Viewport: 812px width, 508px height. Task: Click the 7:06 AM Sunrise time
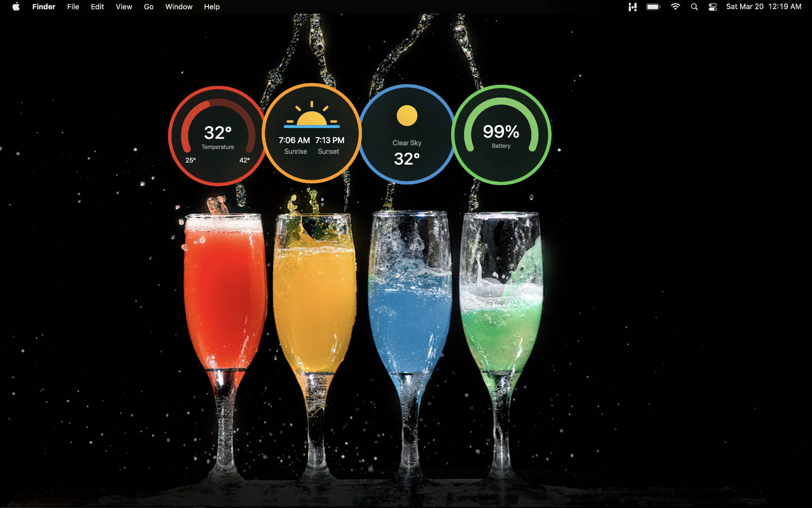(294, 140)
